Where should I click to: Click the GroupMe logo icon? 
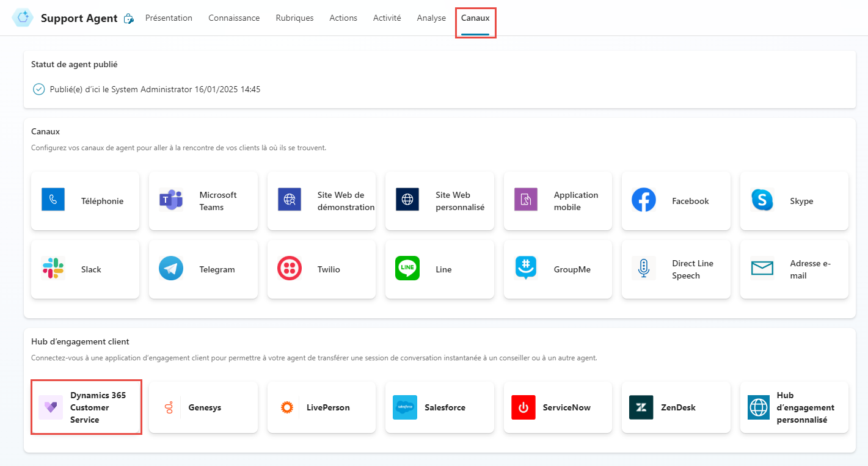point(526,268)
